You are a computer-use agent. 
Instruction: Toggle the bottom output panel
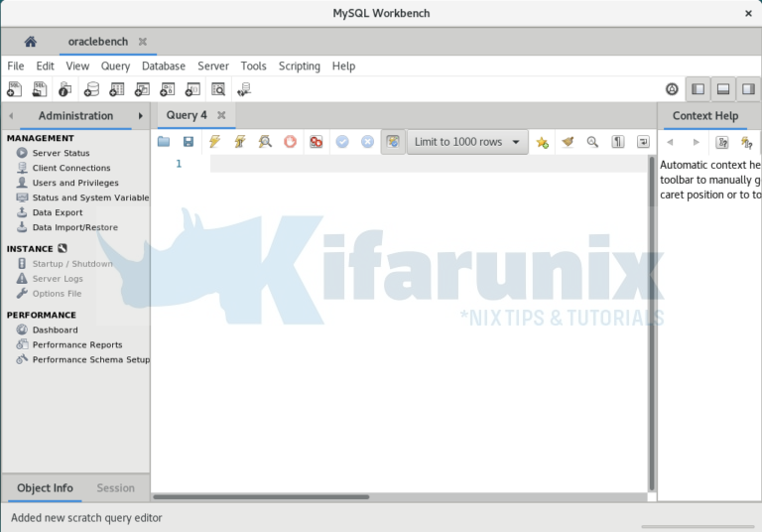point(723,89)
